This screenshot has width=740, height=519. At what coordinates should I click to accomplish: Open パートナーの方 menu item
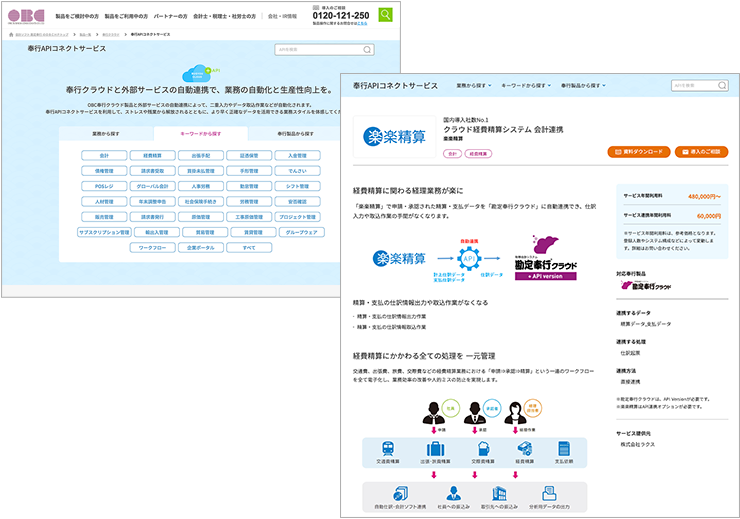pos(170,16)
